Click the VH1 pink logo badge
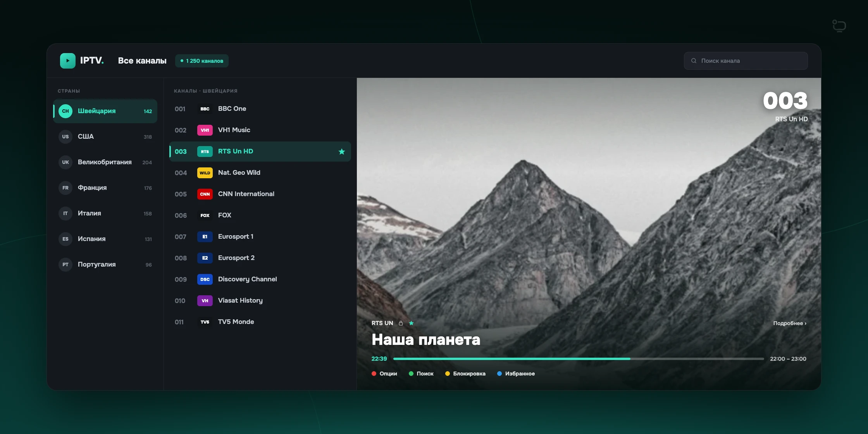 (205, 130)
